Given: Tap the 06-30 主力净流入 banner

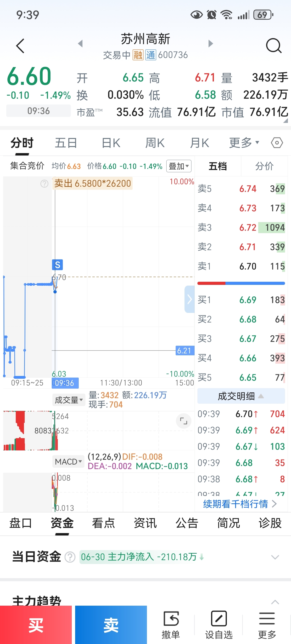Looking at the screenshot, I should point(142,557).
